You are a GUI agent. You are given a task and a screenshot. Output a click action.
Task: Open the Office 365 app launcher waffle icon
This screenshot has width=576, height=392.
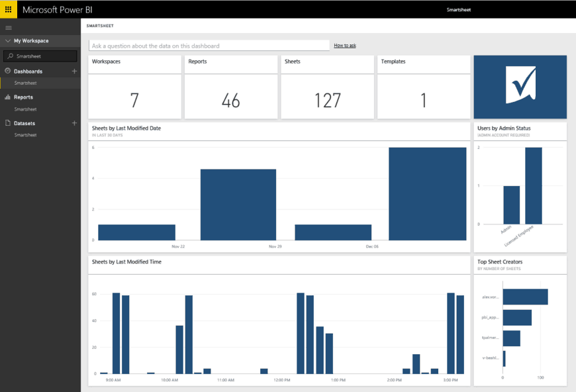click(x=9, y=9)
